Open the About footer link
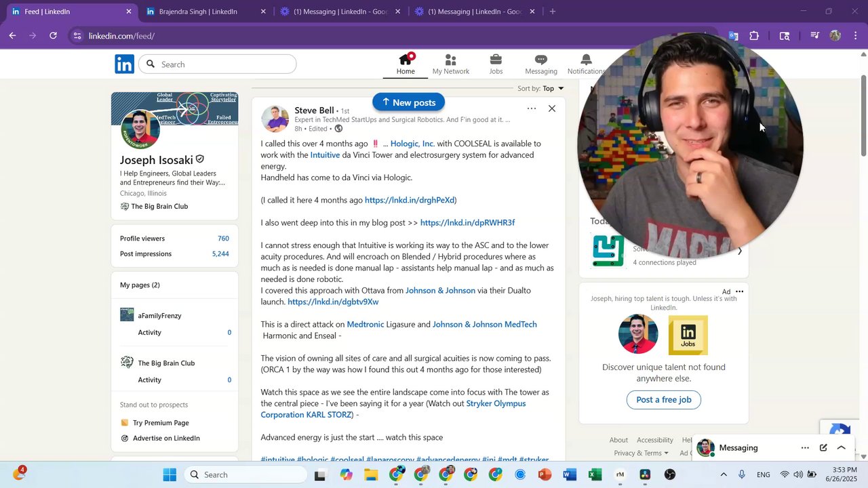Image resolution: width=868 pixels, height=488 pixels. (x=618, y=440)
